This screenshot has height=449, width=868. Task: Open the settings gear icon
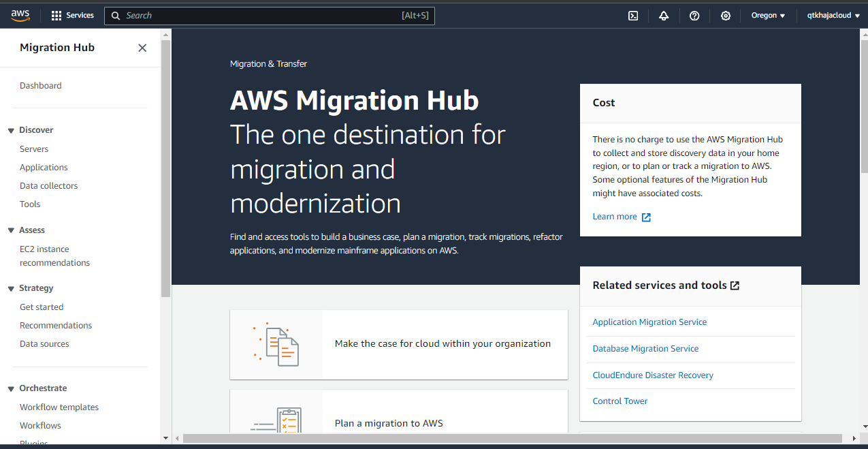726,16
